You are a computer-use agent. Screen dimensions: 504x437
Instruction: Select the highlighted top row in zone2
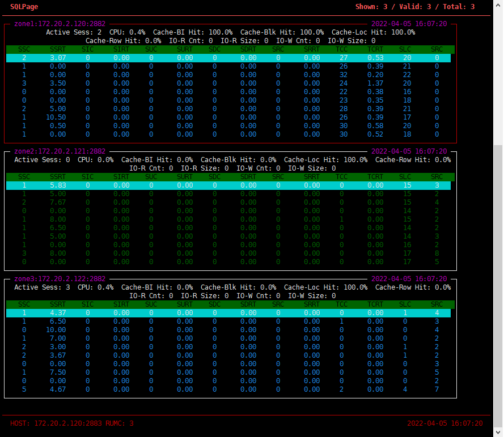(x=227, y=185)
